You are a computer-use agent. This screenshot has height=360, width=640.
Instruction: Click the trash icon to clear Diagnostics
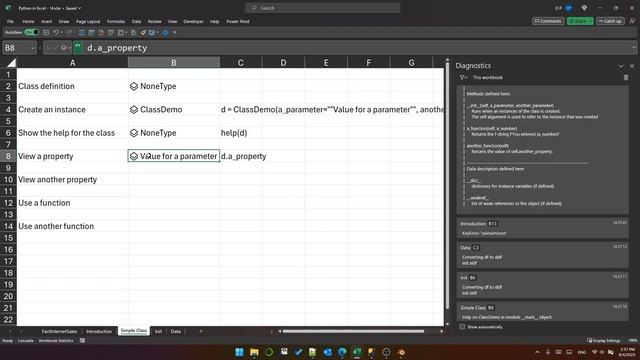tap(626, 77)
